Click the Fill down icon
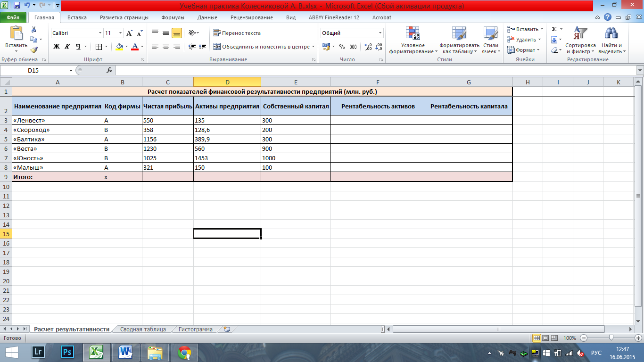Image resolution: width=644 pixels, height=362 pixels. point(554,40)
